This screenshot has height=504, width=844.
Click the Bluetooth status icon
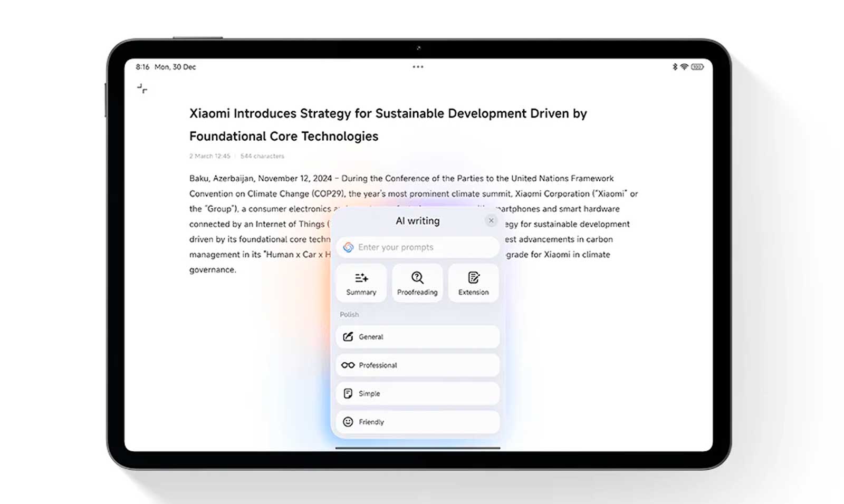pos(675,67)
